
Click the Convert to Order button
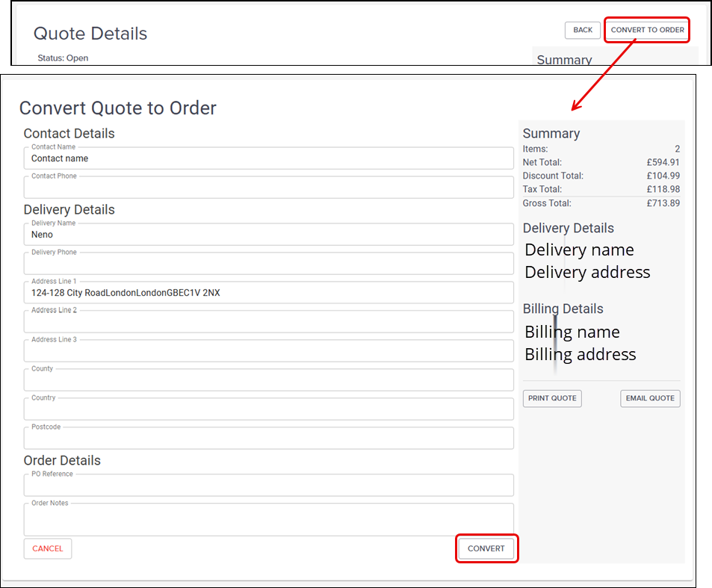click(647, 30)
